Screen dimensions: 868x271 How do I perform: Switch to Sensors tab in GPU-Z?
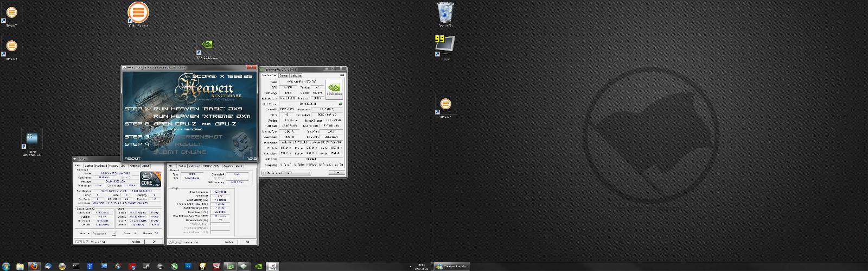[284, 75]
